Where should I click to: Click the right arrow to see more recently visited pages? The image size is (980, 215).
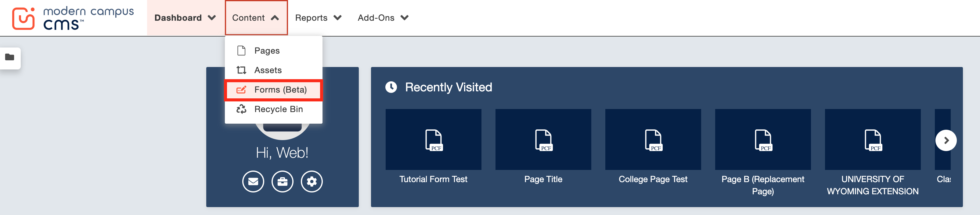[946, 140]
